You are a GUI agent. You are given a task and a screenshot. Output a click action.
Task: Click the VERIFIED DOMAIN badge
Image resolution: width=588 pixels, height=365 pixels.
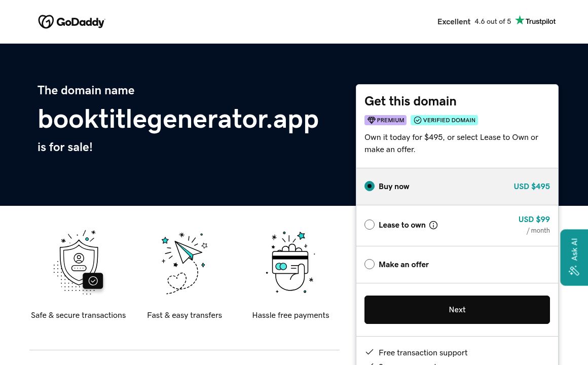tap(445, 120)
